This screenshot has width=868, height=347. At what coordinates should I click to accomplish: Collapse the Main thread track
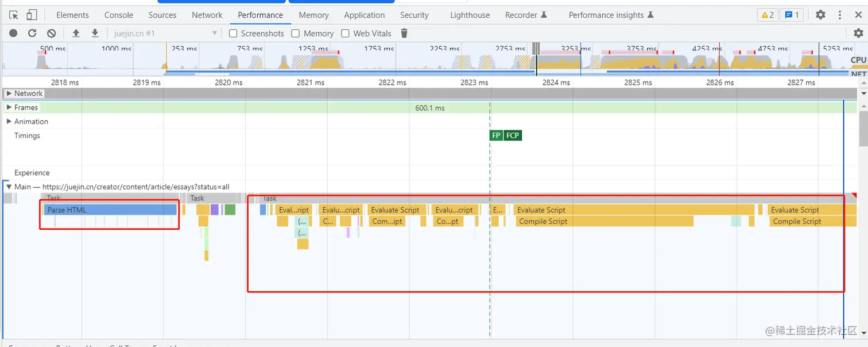9,187
